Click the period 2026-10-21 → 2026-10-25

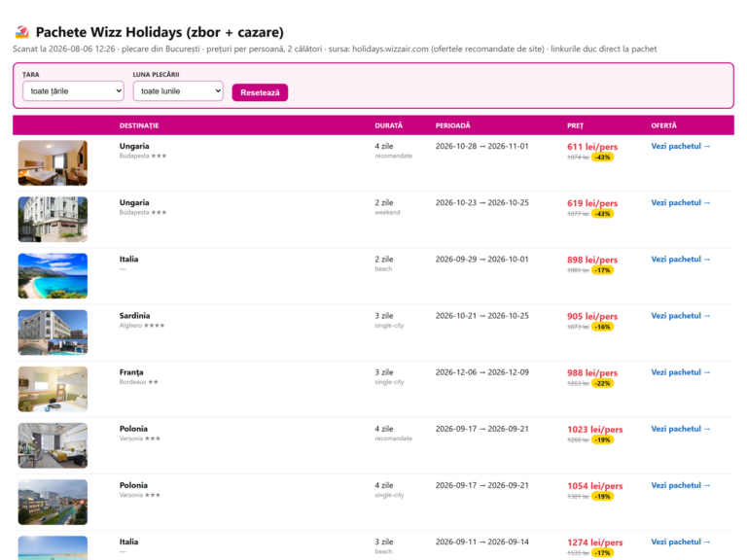[x=481, y=316]
